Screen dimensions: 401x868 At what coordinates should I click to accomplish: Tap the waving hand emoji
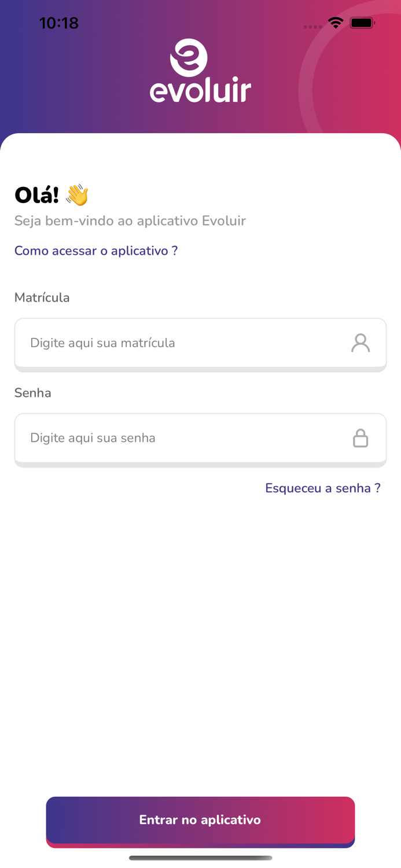[77, 195]
